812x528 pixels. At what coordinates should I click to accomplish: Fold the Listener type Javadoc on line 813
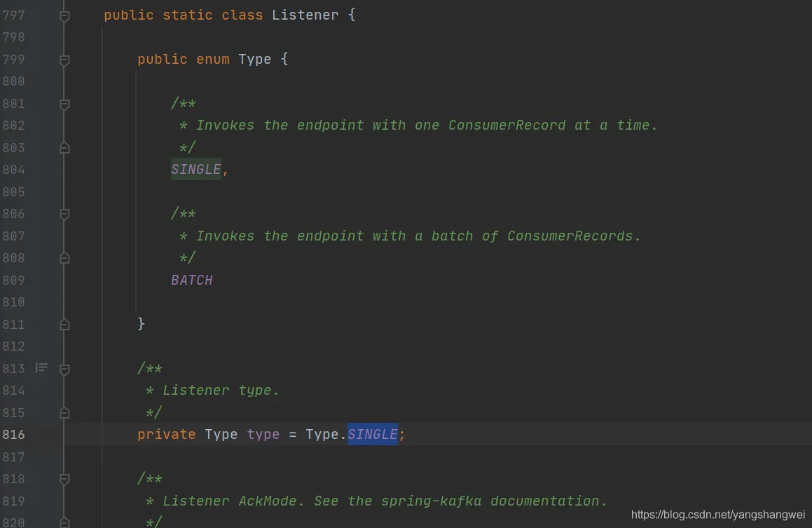[64, 369]
